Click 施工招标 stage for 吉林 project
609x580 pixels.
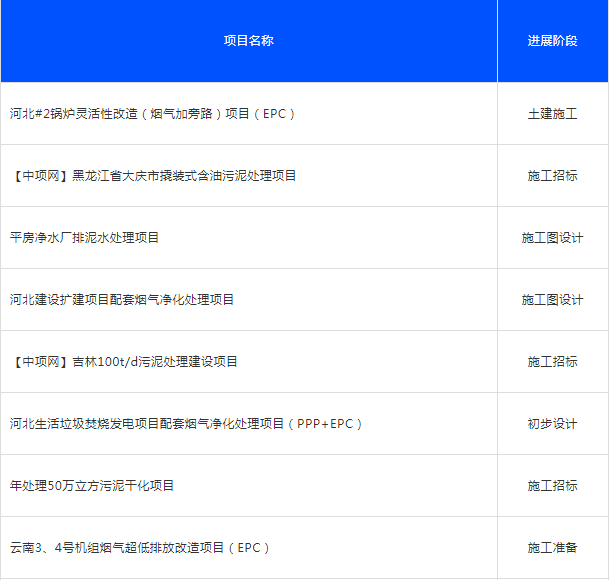pyautogui.click(x=552, y=362)
